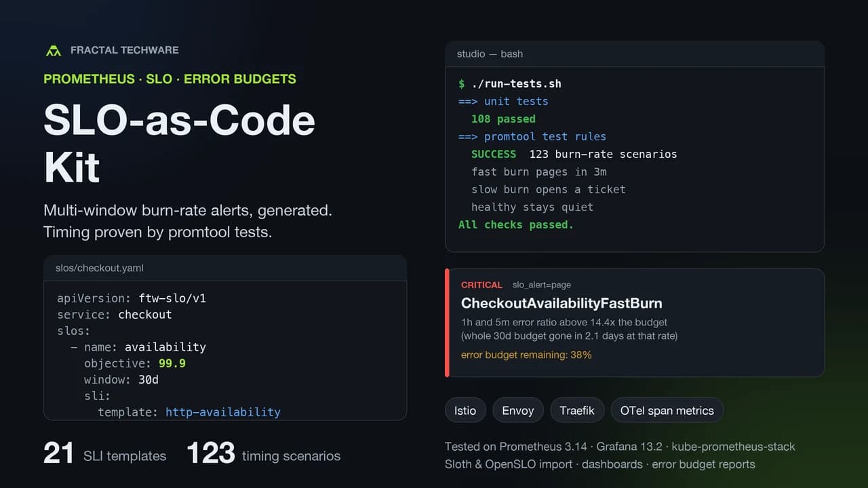Click the 21 SLI templates stat
This screenshot has height=488, width=868.
tap(104, 454)
